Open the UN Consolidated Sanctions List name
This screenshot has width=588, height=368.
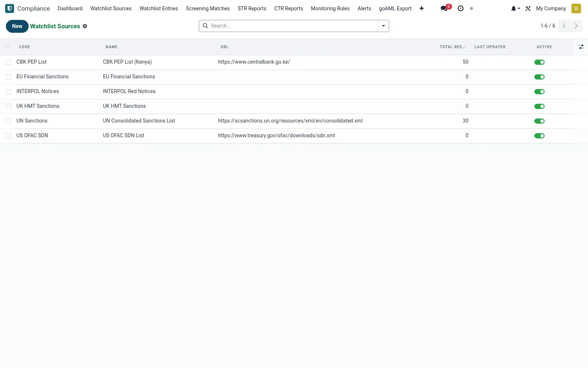click(x=139, y=121)
